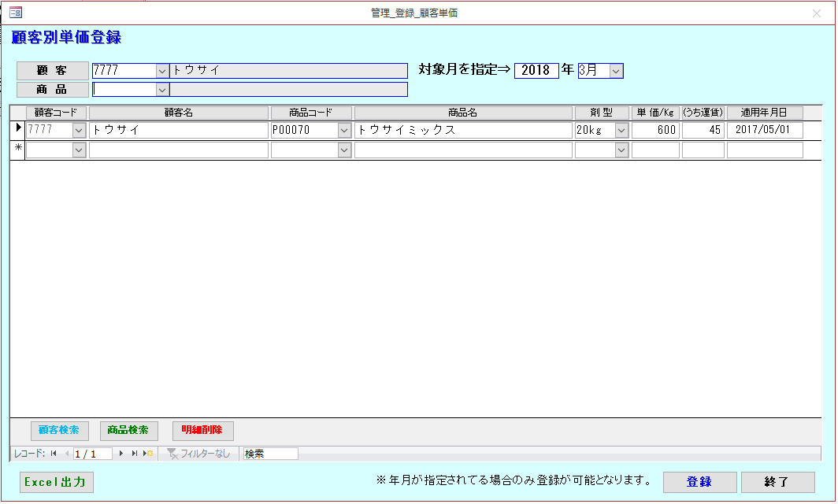The image size is (838, 504).
Task: Open the 剤型 dropdown showing 20kg
Action: [x=621, y=130]
